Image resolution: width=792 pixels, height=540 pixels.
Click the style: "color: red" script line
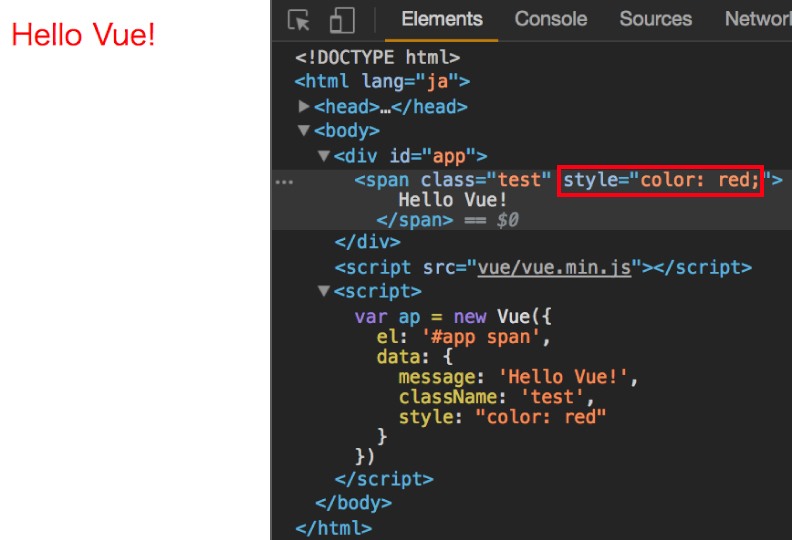tap(502, 417)
